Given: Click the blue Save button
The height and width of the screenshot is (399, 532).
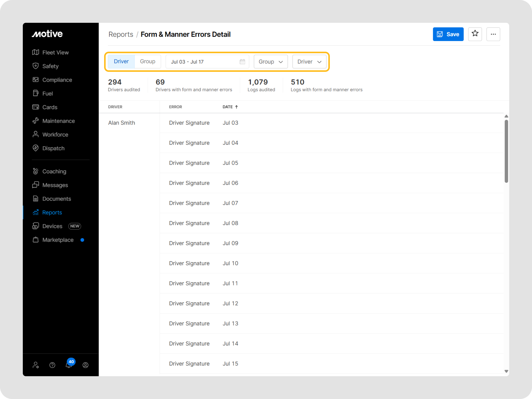Looking at the screenshot, I should [448, 34].
